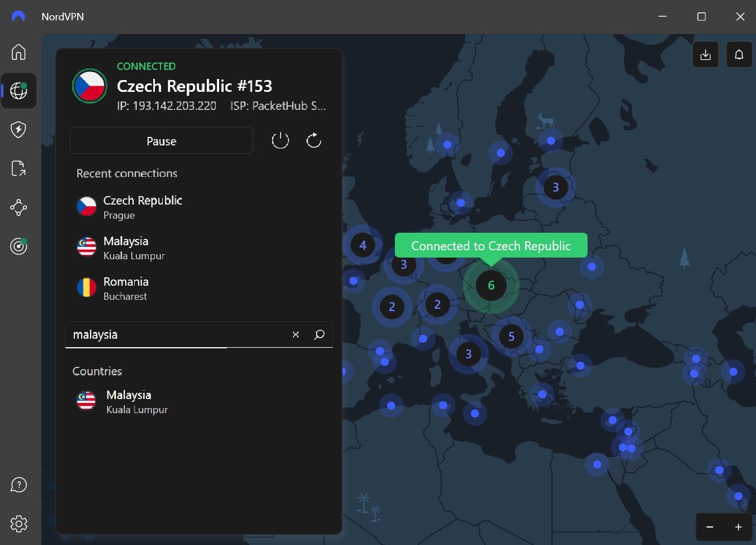756x545 pixels.
Task: Go to the Home screen via sidebar icon
Action: pyautogui.click(x=19, y=52)
